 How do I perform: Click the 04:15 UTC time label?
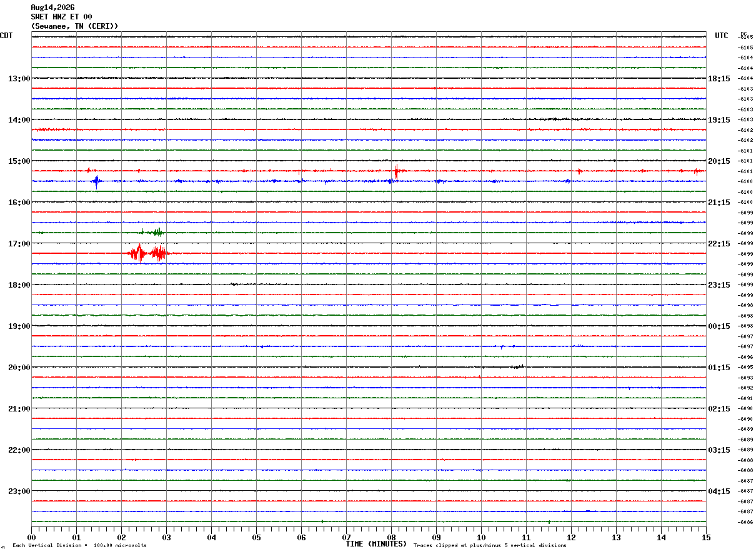[719, 491]
